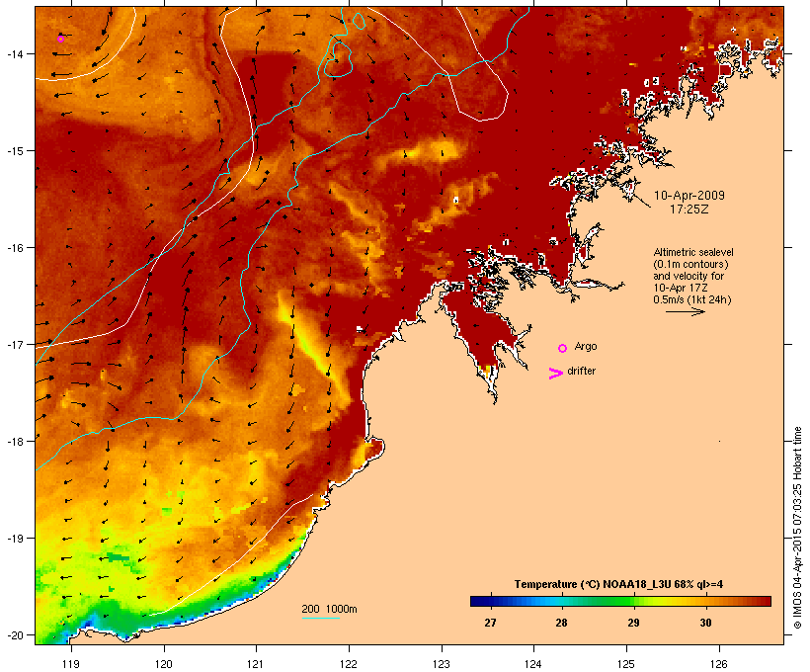
Task: Click the 'Argo' legend label
Action: tap(586, 346)
